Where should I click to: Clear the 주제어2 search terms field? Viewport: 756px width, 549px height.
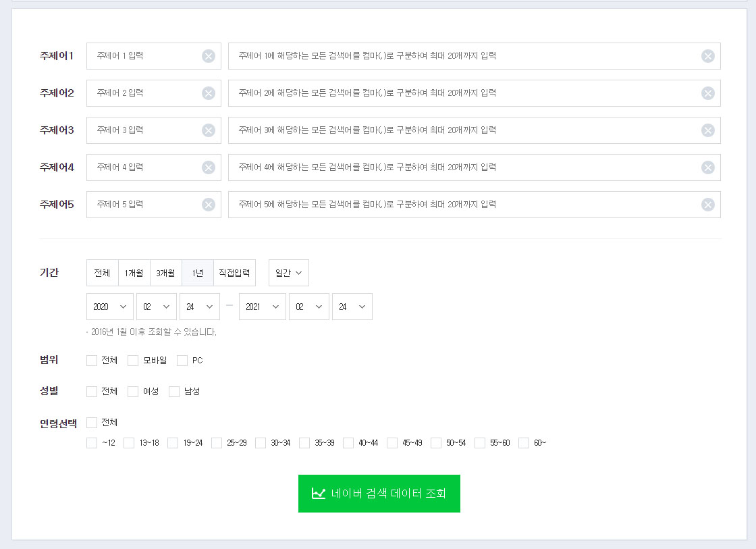(x=707, y=93)
